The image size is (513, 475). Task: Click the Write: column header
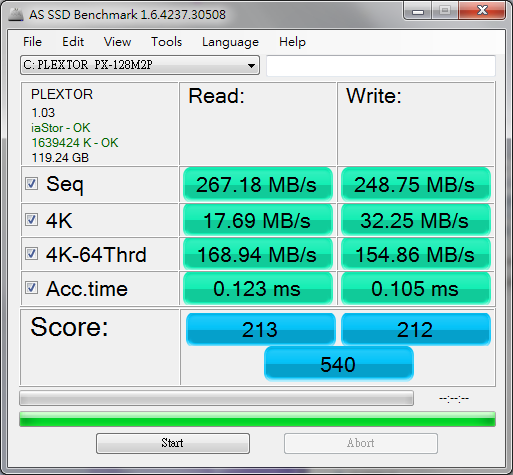(x=374, y=96)
